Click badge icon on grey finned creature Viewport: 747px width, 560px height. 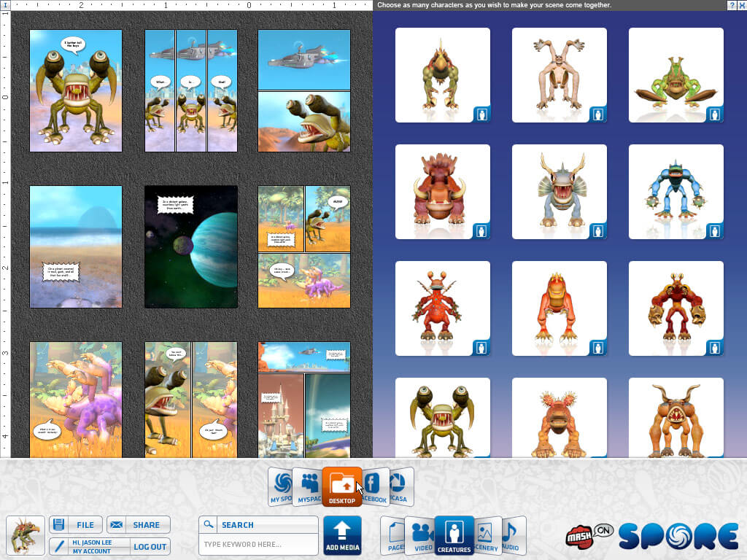tap(598, 231)
